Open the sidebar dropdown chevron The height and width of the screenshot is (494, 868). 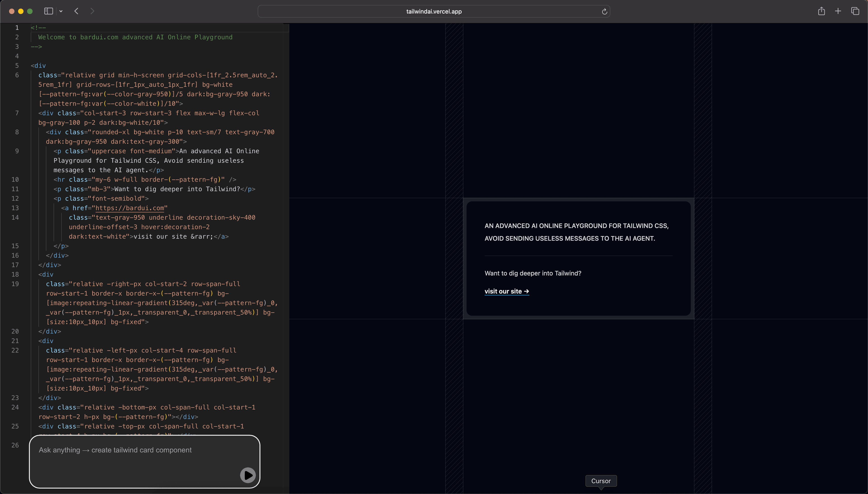click(61, 11)
